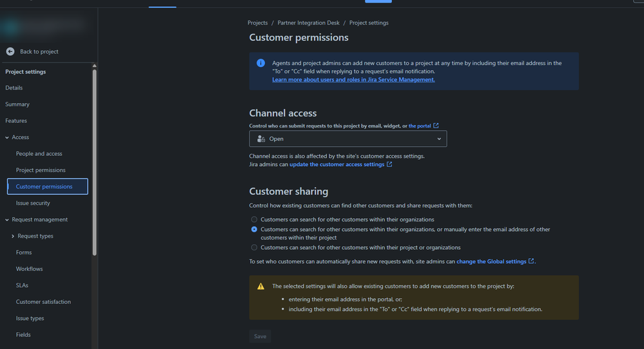
Task: Expand the Request types sidebar item
Action: 13,236
